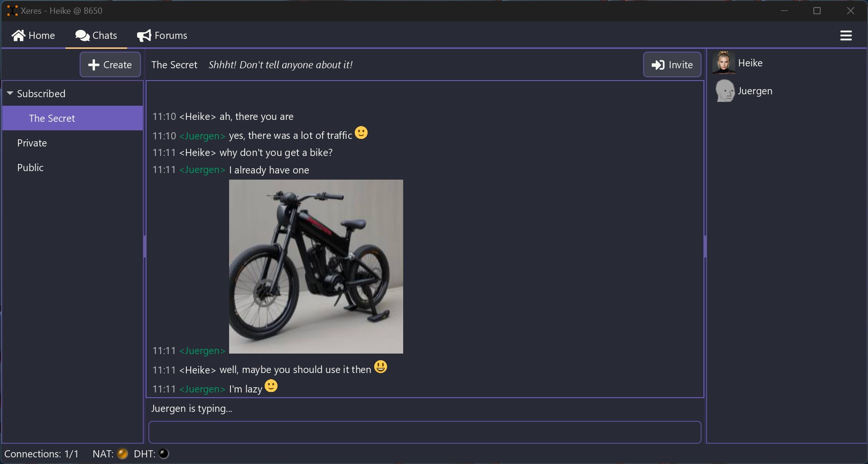Click the room title 'The Secret' header
Screen dimensions: 868x464
(x=174, y=65)
